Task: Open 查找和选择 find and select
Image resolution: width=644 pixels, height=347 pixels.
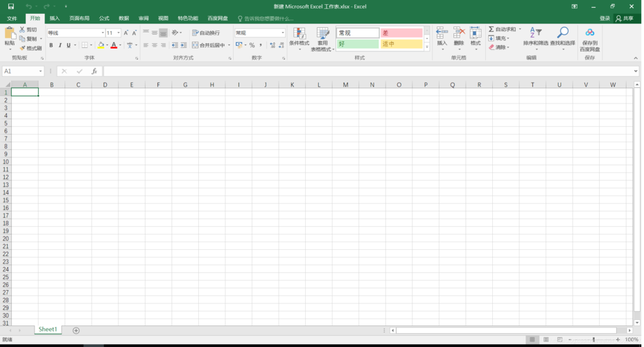Action: (x=563, y=39)
